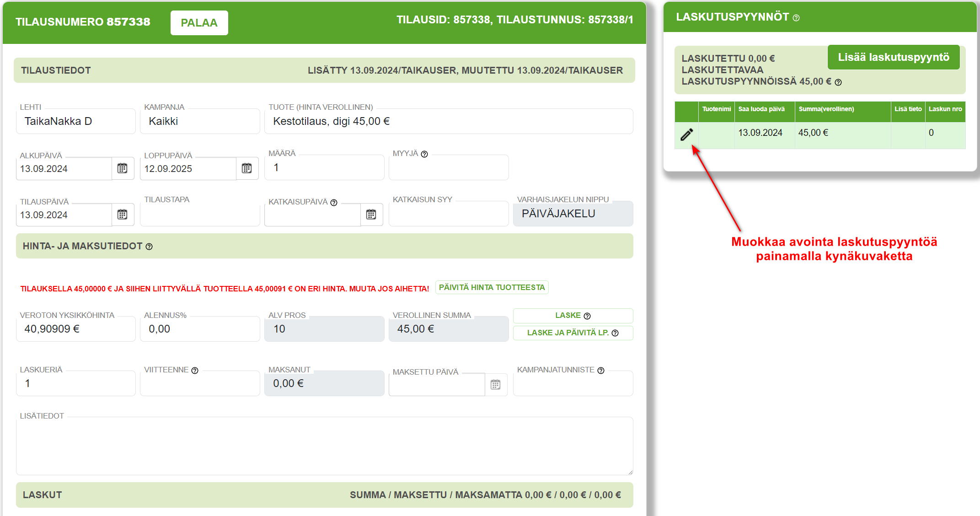Click Laske ja päivitä LP. button
The height and width of the screenshot is (516, 980).
tap(573, 333)
